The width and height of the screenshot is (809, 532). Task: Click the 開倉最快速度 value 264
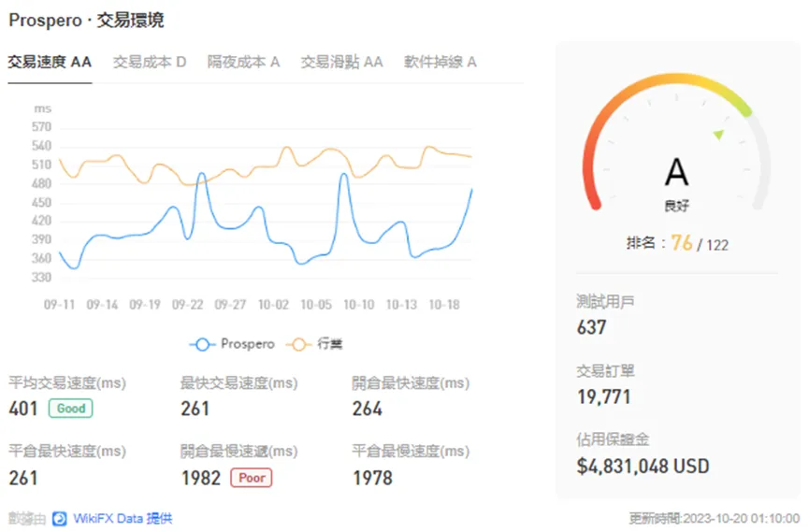368,409
